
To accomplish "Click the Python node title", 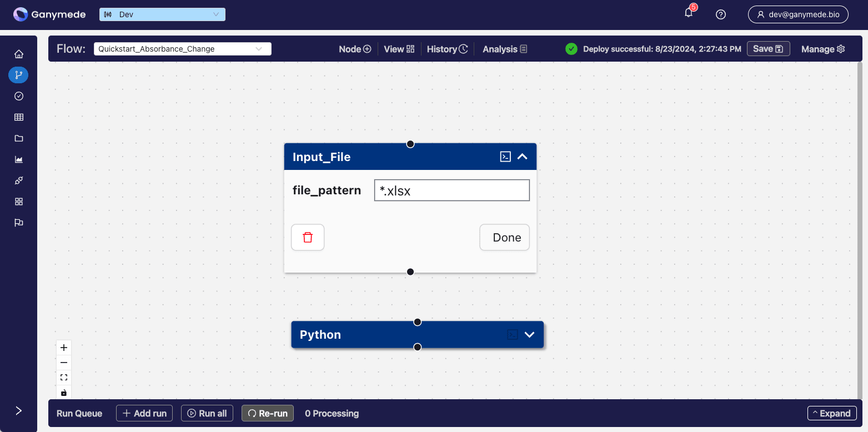I will click(320, 335).
